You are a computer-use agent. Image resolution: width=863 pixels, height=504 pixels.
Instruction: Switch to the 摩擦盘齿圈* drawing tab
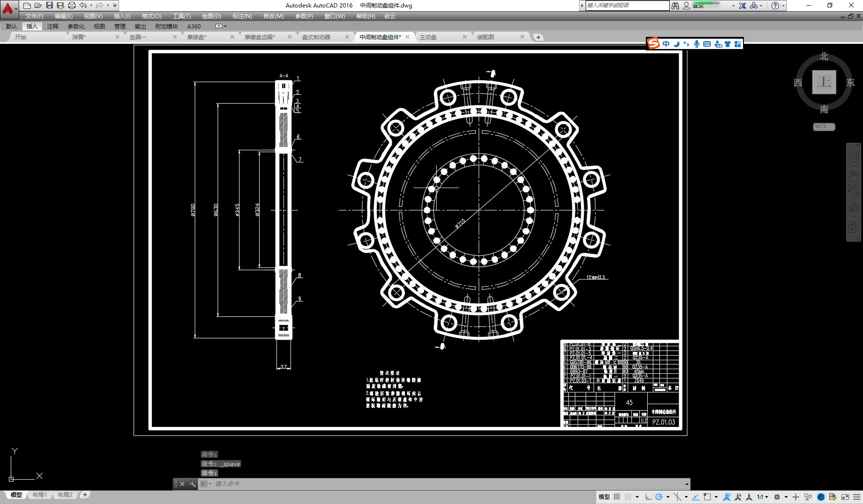(260, 37)
